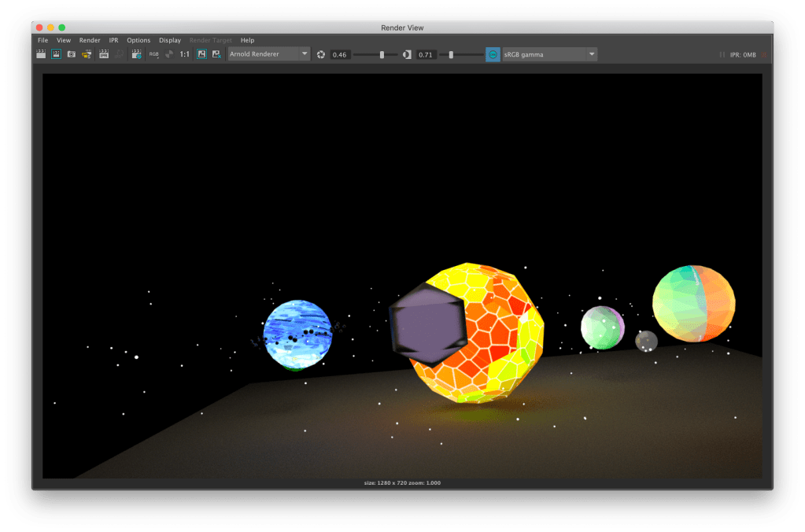Click the Keep Image icon
Image resolution: width=805 pixels, height=532 pixels.
201,54
